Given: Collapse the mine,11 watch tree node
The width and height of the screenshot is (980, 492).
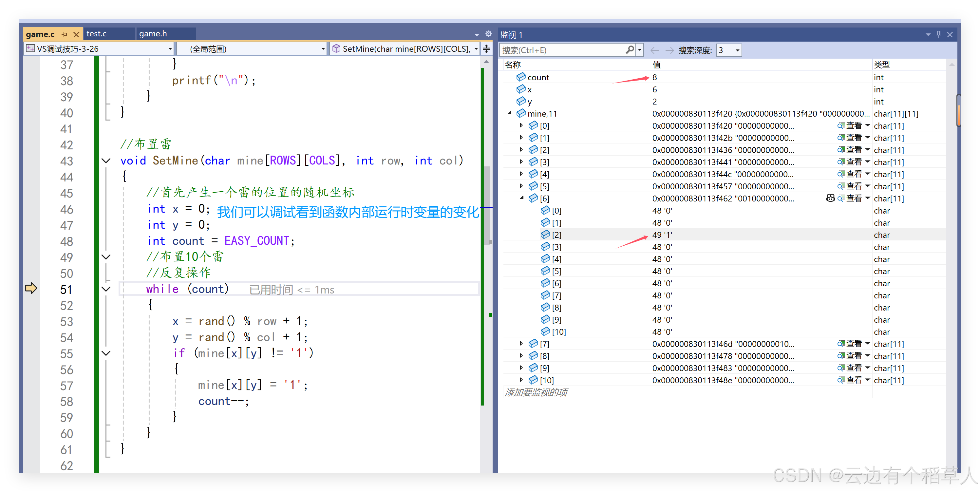Looking at the screenshot, I should click(x=509, y=113).
